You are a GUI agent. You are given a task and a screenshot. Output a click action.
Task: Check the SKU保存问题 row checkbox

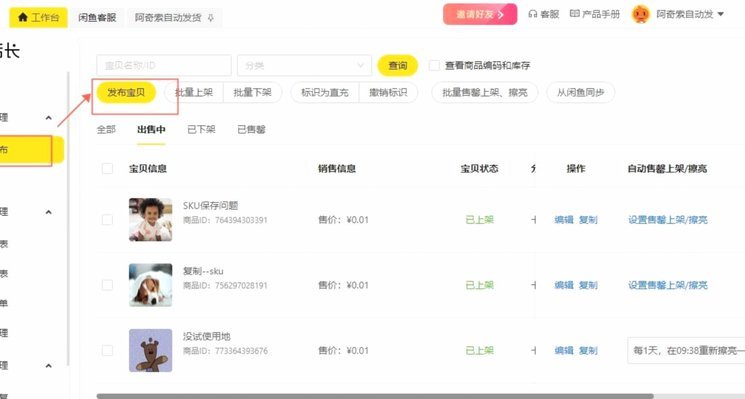[107, 219]
